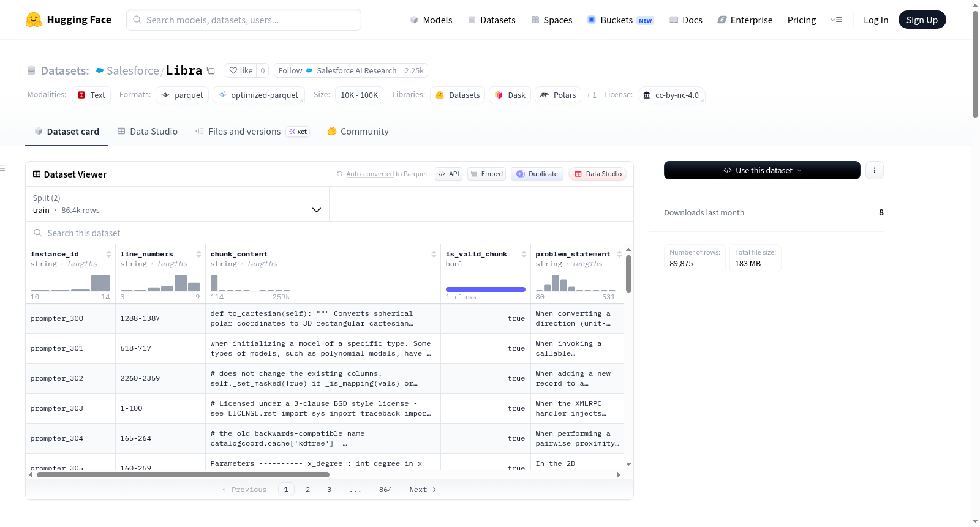This screenshot has height=527, width=980.
Task: Click the Log In link
Action: pos(876,20)
